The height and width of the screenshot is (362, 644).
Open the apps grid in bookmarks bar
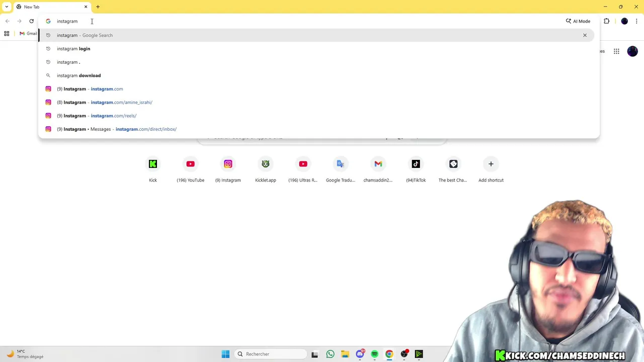[x=7, y=34]
